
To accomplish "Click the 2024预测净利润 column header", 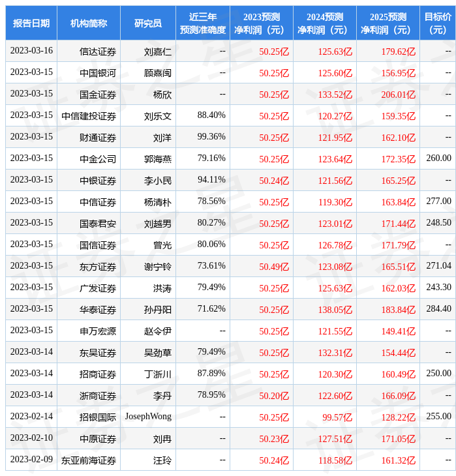I will pos(325,23).
